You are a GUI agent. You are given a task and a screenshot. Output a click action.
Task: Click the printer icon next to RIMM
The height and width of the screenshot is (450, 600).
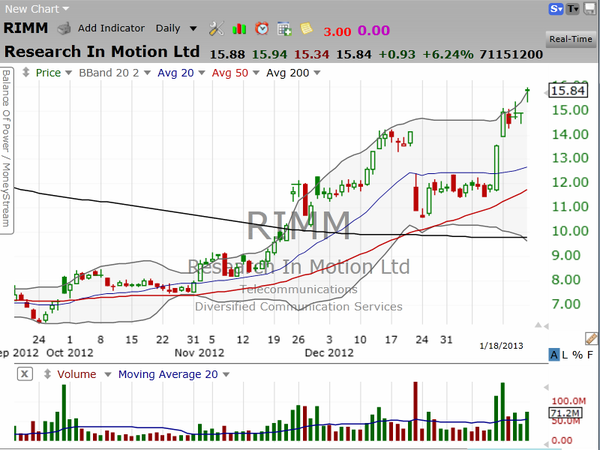[x=64, y=29]
